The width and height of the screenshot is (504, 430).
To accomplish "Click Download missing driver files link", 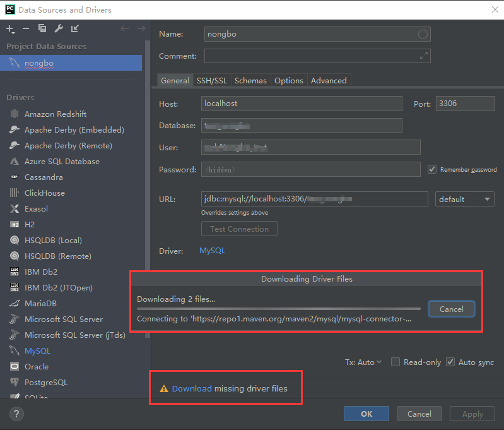I will tap(192, 388).
